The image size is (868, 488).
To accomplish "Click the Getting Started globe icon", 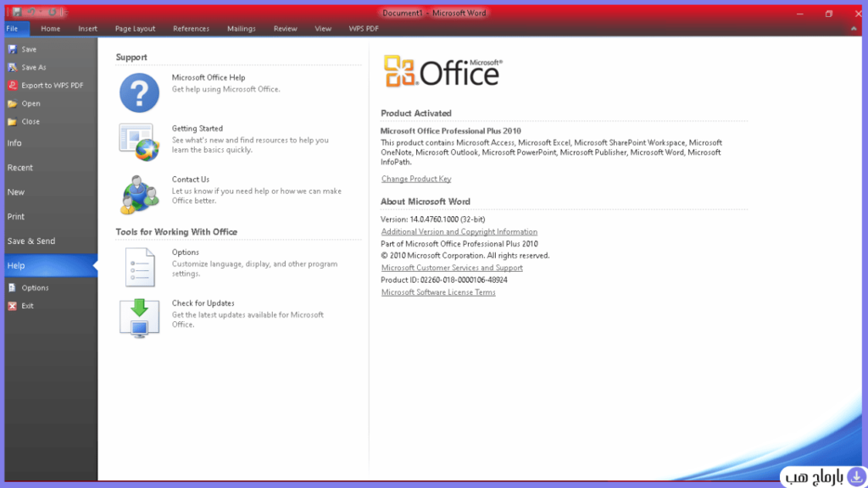I will (x=139, y=142).
